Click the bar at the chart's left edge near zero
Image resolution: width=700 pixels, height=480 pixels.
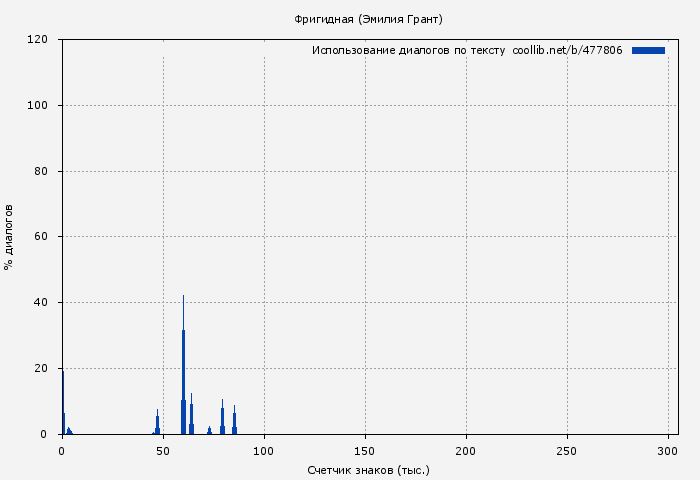pos(63,420)
